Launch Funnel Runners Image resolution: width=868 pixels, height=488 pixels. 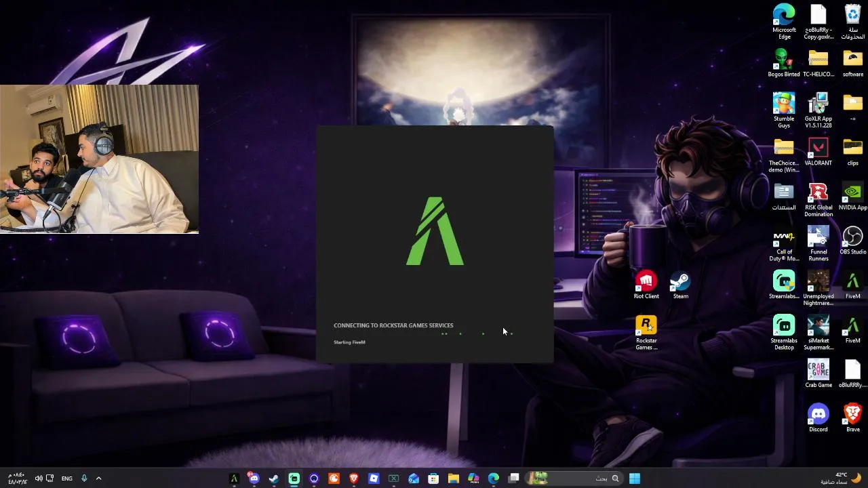click(x=818, y=245)
